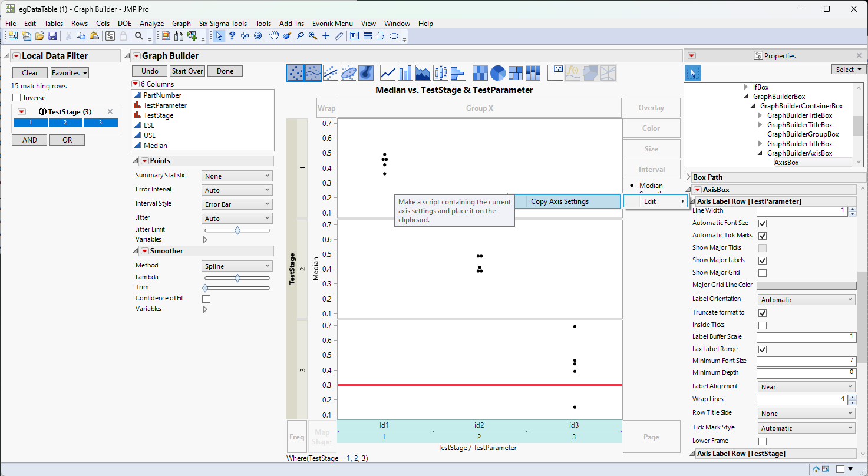868x476 pixels.
Task: Pick the Bar chart element icon
Action: [x=405, y=72]
